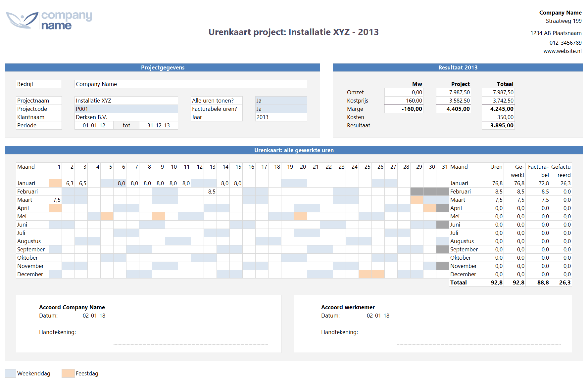Click the Projectcode P001 field
588x386 pixels.
pos(126,109)
